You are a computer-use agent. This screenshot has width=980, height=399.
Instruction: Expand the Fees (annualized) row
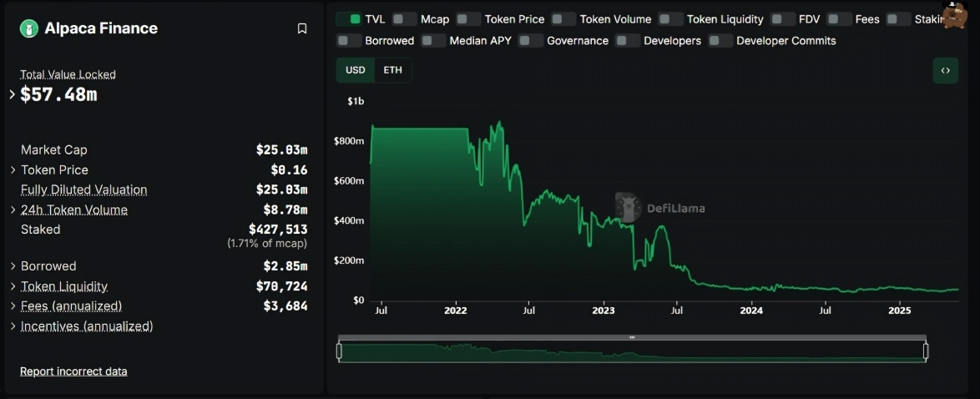coord(13,306)
